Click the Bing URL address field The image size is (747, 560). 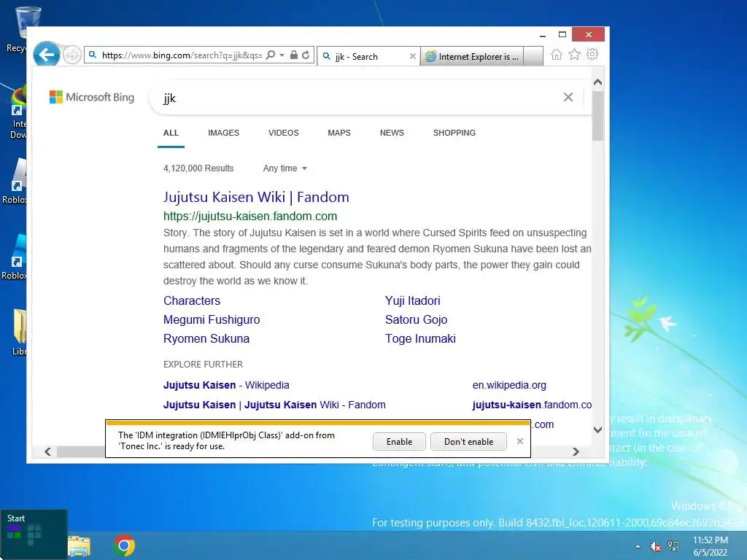tap(182, 55)
